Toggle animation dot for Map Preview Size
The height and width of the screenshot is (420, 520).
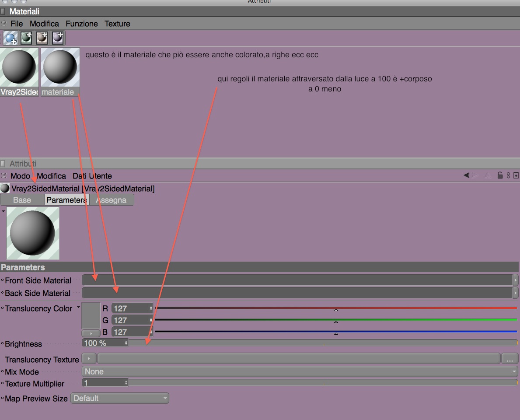(x=2, y=398)
